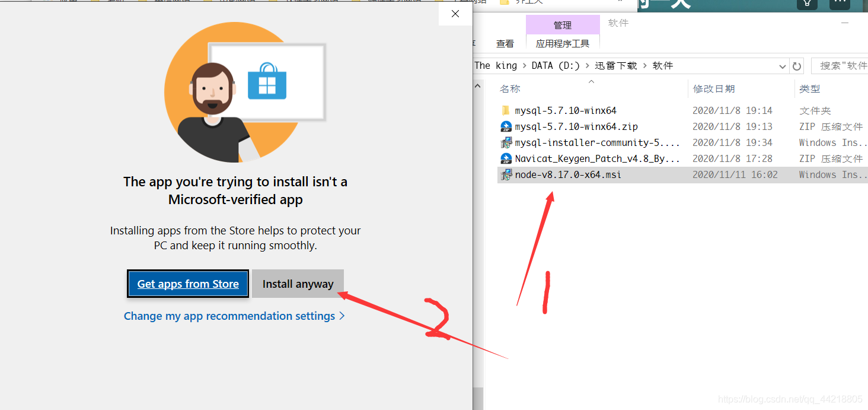Click Install anyway in the dialog
Screen dimensions: 868x410
(298, 284)
